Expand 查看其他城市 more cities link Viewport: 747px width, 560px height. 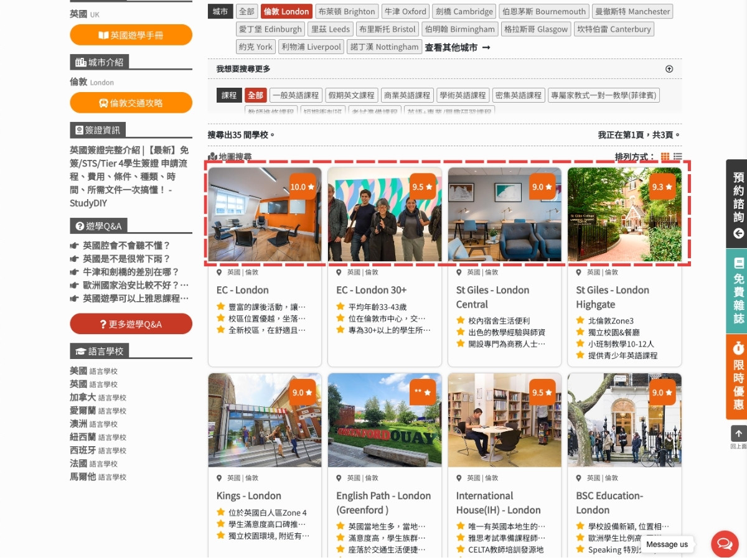458,47
